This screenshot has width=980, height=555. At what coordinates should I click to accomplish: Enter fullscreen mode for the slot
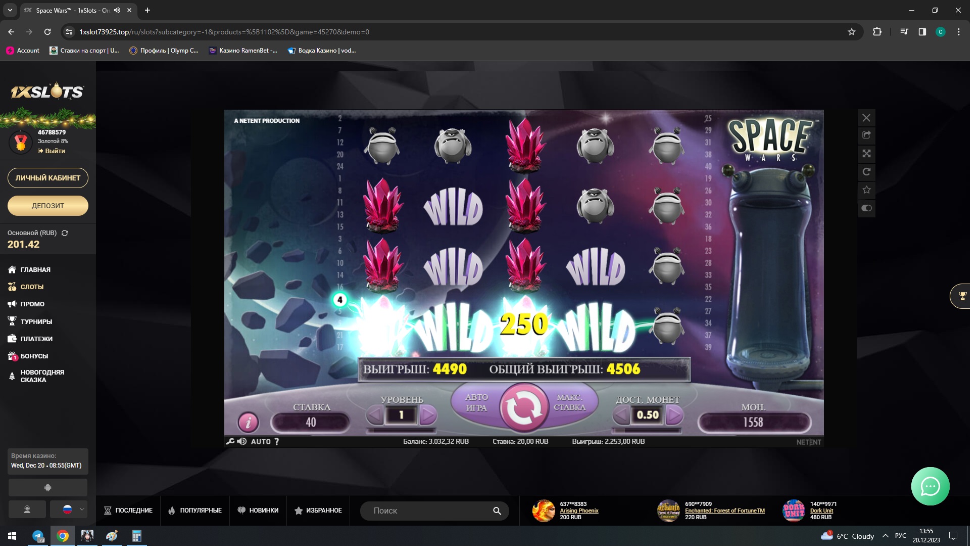point(866,154)
